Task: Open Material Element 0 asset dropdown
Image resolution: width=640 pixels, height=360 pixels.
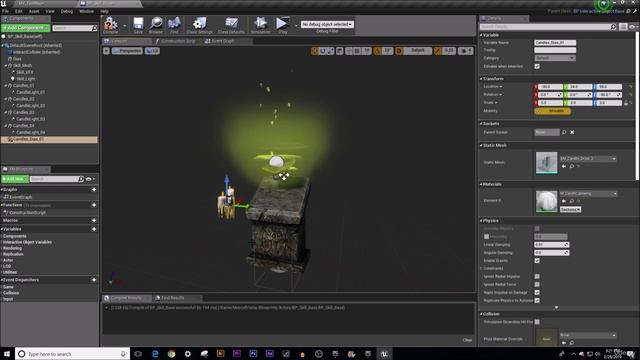Action: pos(588,193)
